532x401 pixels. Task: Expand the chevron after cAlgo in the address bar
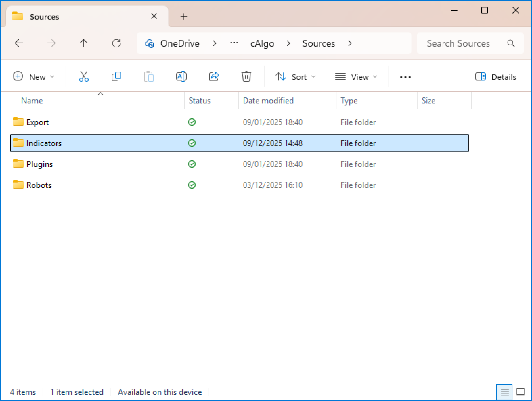coord(288,43)
